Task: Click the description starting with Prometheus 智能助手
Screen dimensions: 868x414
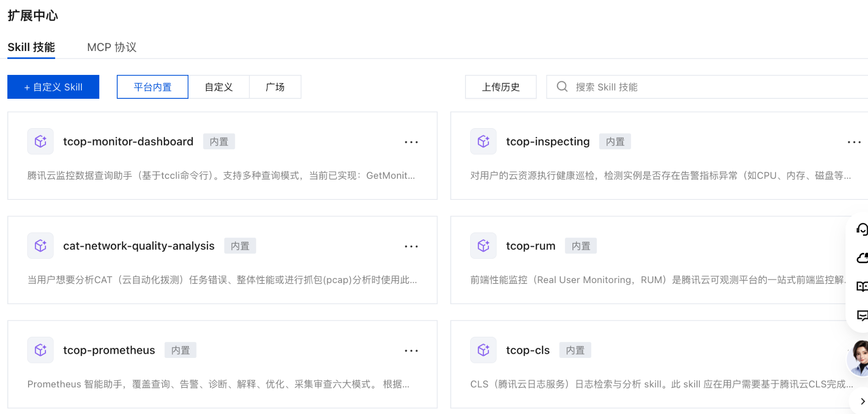Action: (218, 384)
